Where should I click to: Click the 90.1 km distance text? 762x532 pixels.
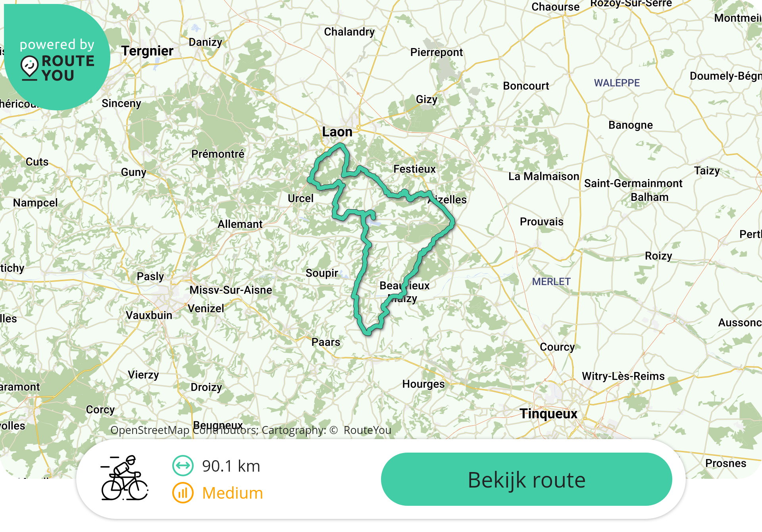coord(231,466)
